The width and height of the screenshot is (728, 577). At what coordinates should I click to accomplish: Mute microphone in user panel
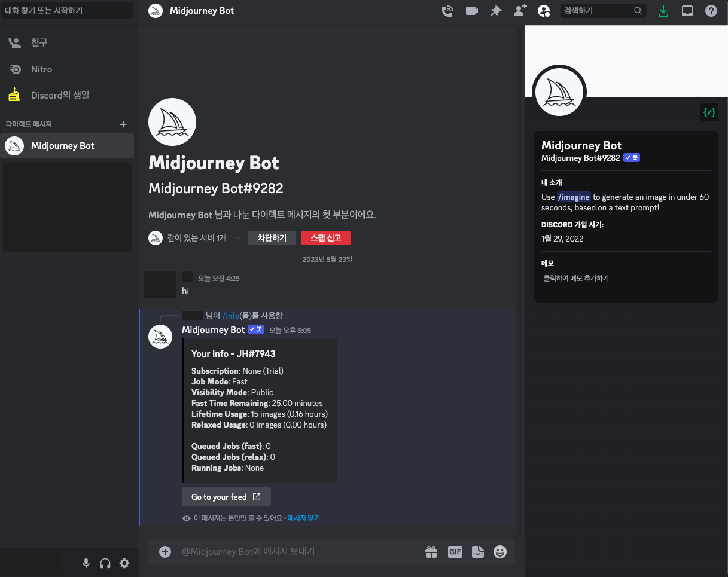tap(86, 563)
